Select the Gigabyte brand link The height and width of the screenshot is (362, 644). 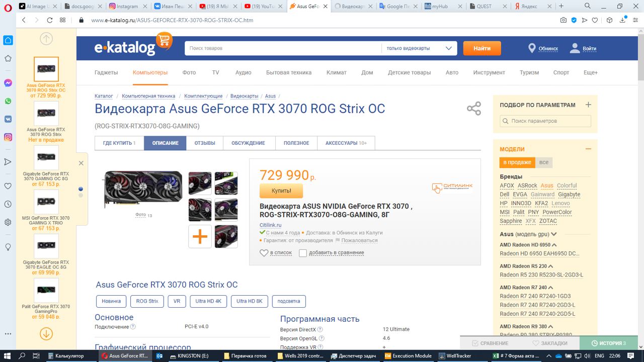569,195
